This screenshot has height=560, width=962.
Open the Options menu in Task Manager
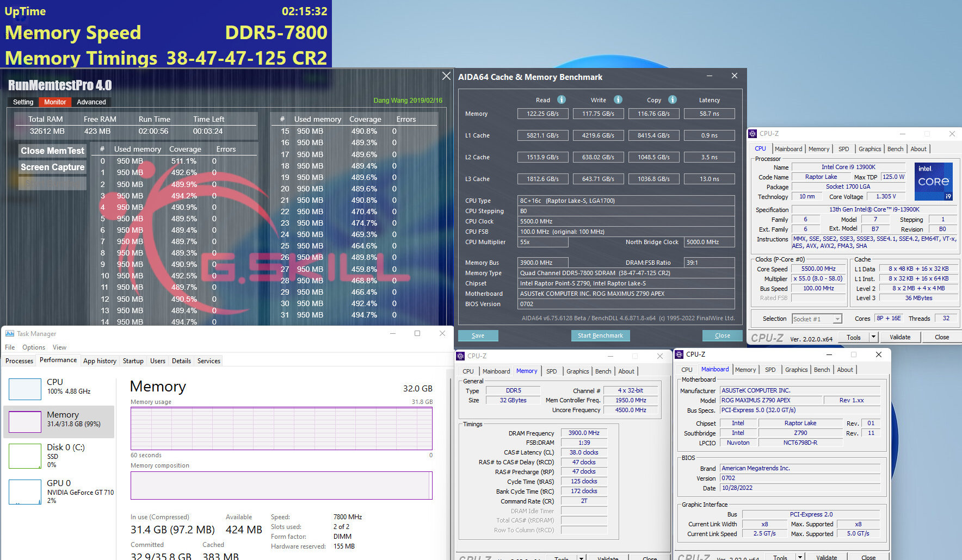(x=34, y=347)
